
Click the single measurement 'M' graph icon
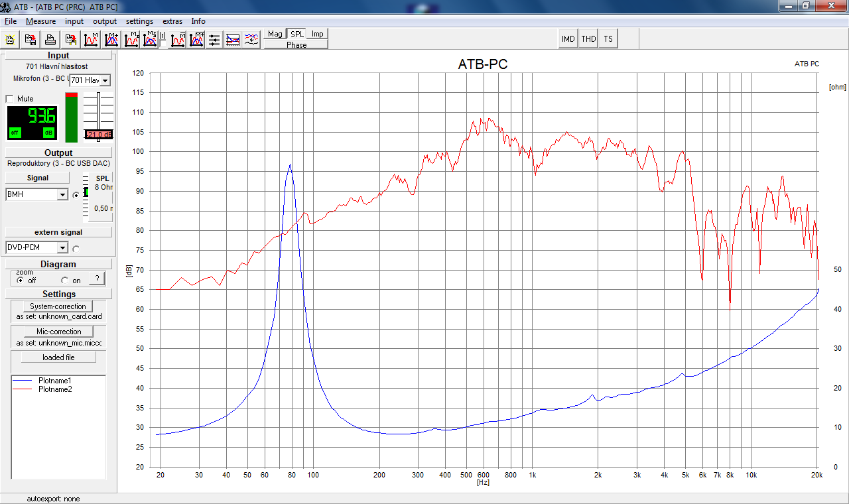91,40
